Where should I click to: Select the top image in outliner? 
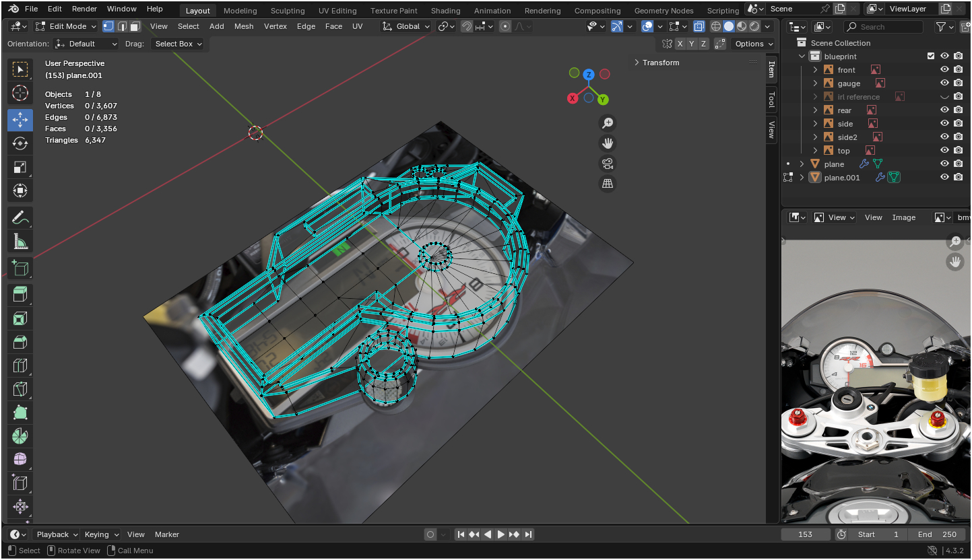coord(844,151)
